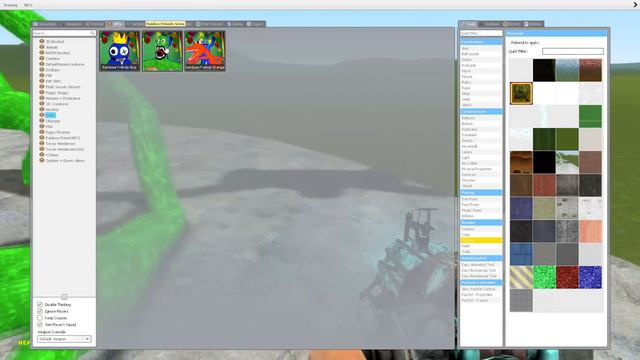The width and height of the screenshot is (640, 360).
Task: Select the Easy Bonemerge Tool entry
Action: pos(481,276)
